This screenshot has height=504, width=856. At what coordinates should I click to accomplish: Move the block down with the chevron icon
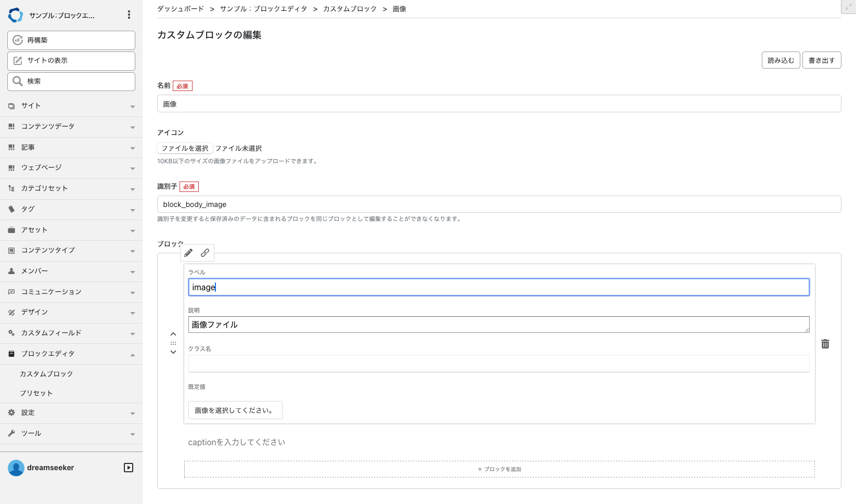[173, 352]
